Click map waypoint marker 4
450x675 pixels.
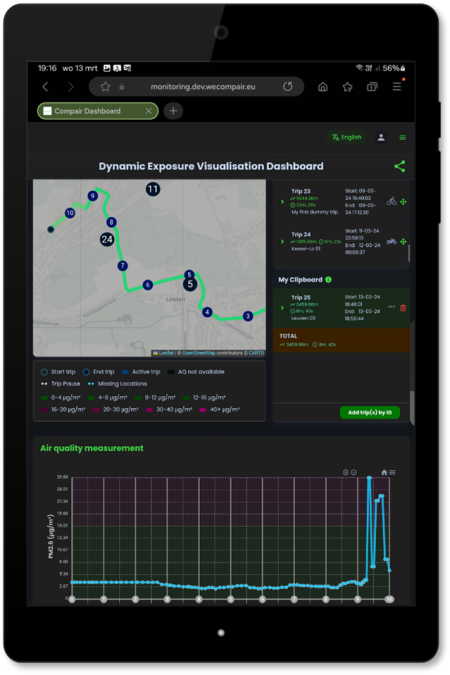[x=207, y=312]
